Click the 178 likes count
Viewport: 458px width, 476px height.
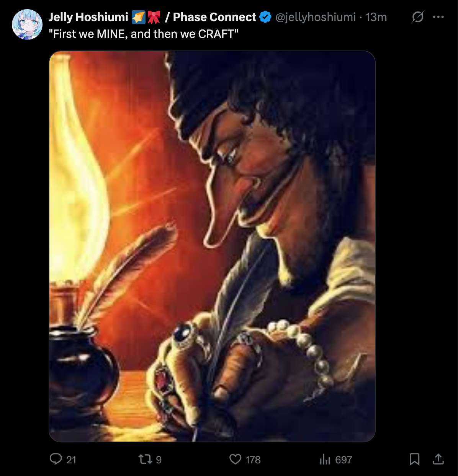253,460
